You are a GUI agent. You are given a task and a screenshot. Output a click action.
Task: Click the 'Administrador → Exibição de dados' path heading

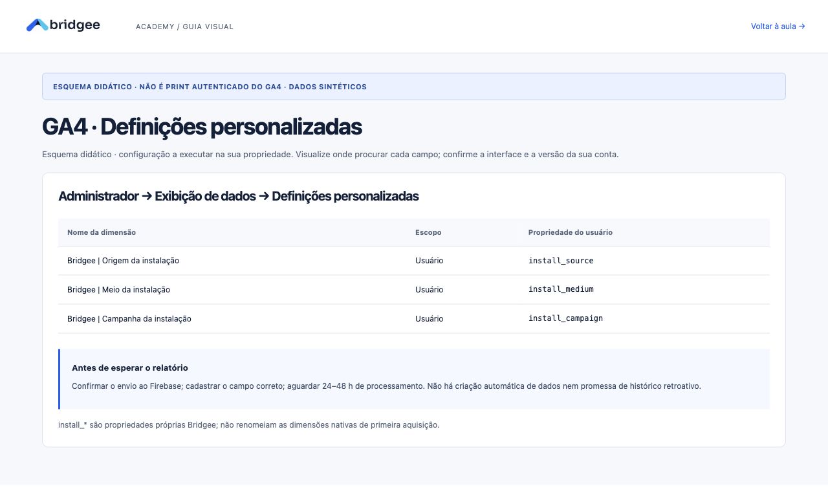click(x=238, y=196)
